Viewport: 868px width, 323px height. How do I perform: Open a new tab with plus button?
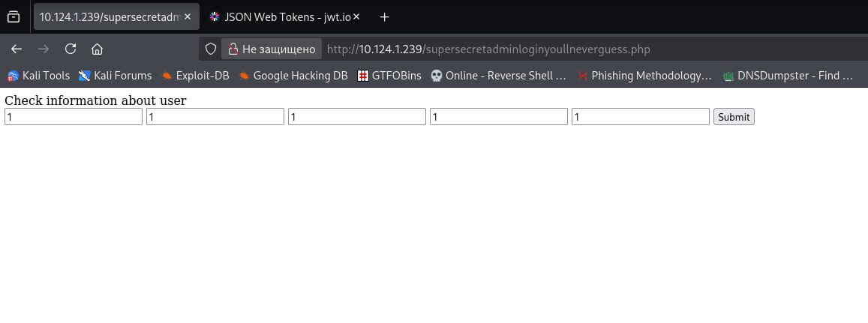click(384, 16)
